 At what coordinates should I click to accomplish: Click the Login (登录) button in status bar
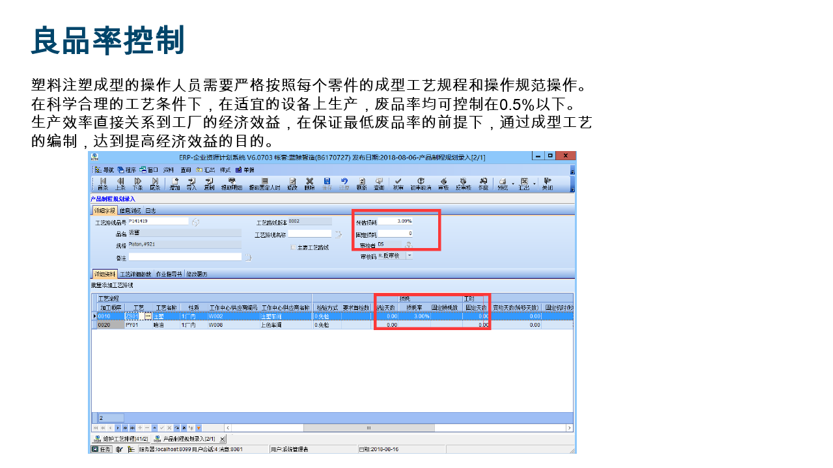104,450
